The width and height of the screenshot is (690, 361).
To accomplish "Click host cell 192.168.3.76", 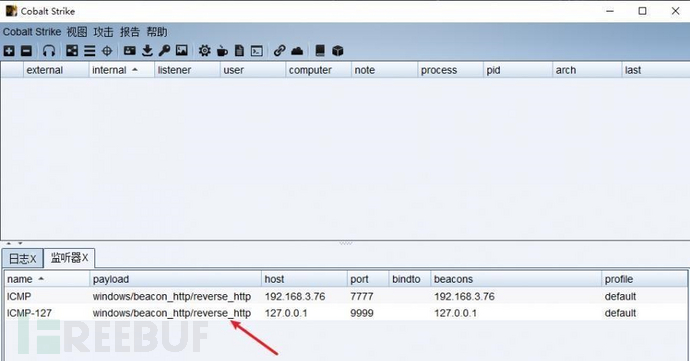I will click(305, 296).
